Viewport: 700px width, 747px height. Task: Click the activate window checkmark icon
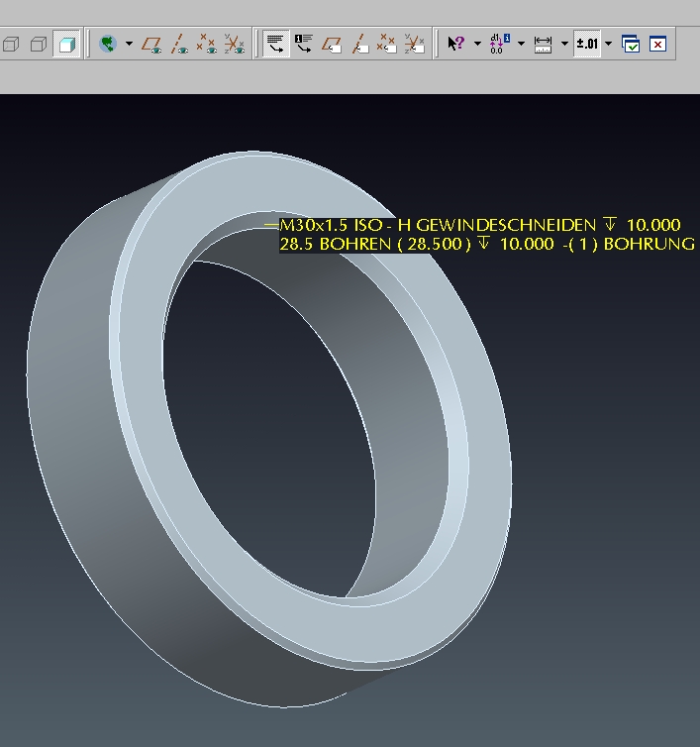pos(631,44)
